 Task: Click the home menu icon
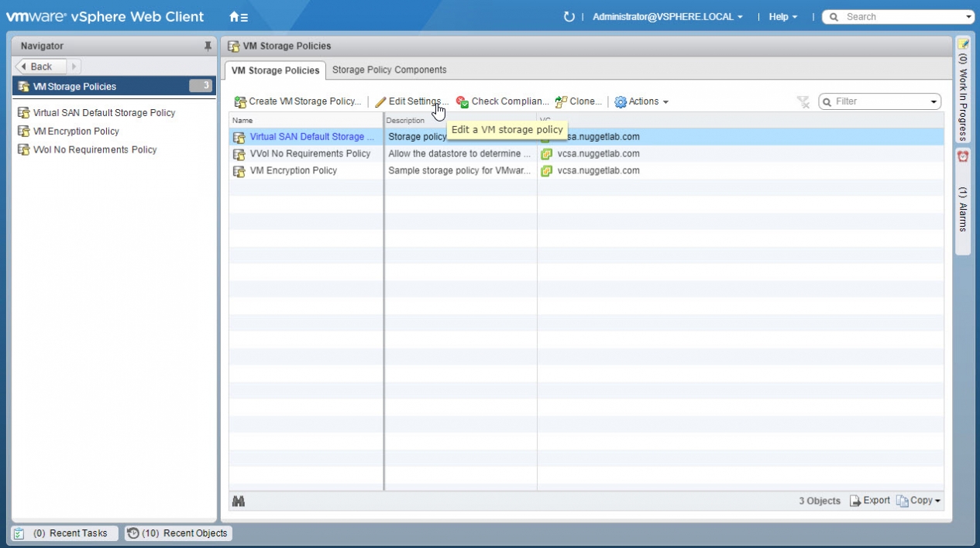[x=238, y=17]
